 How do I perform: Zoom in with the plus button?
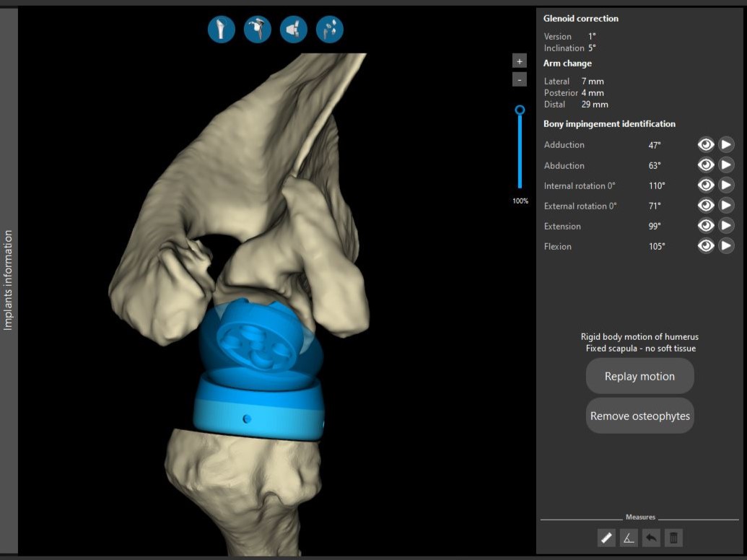tap(520, 61)
